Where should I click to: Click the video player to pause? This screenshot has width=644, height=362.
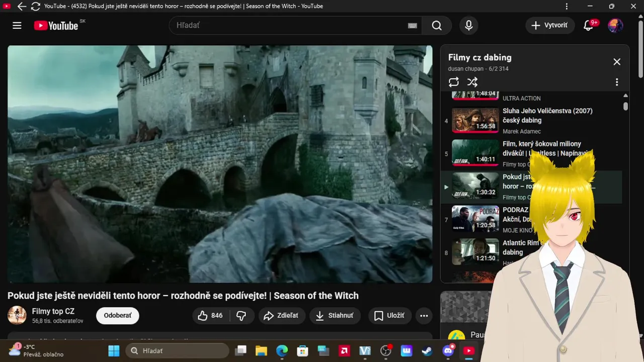220,164
